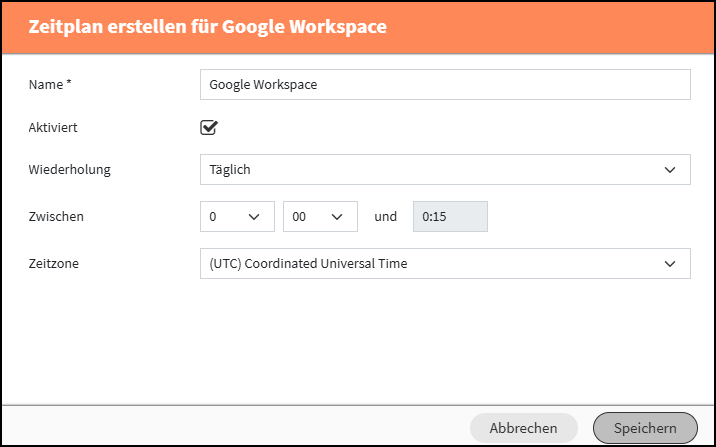Open the Wiederholung dropdown showing Täglich
This screenshot has height=447, width=716.
445,169
